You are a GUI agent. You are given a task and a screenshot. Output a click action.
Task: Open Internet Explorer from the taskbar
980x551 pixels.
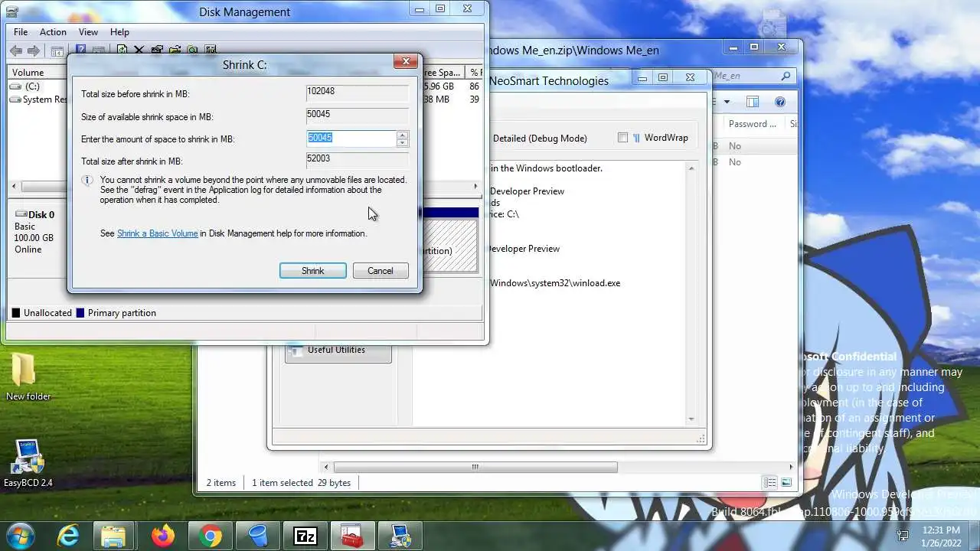coord(68,536)
